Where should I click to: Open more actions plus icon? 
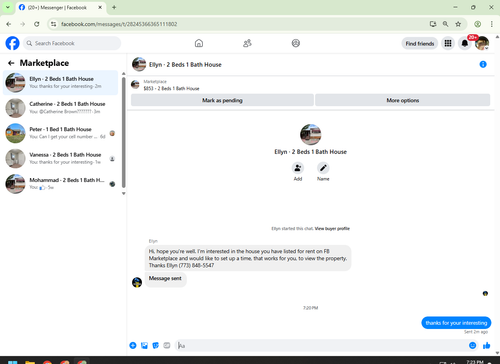(133, 346)
